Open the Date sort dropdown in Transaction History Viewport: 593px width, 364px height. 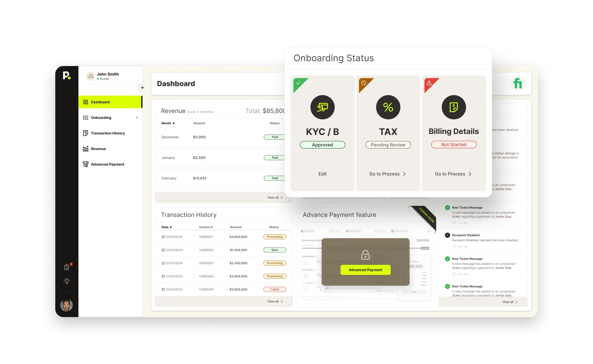pyautogui.click(x=167, y=227)
